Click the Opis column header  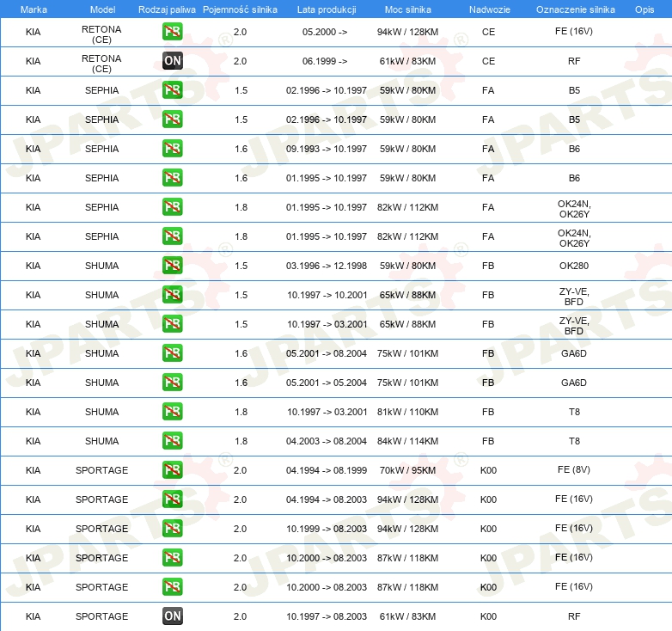pos(645,9)
